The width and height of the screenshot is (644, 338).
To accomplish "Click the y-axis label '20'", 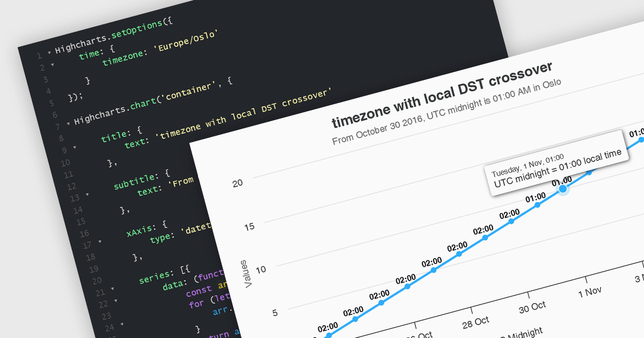I will pyautogui.click(x=237, y=182).
